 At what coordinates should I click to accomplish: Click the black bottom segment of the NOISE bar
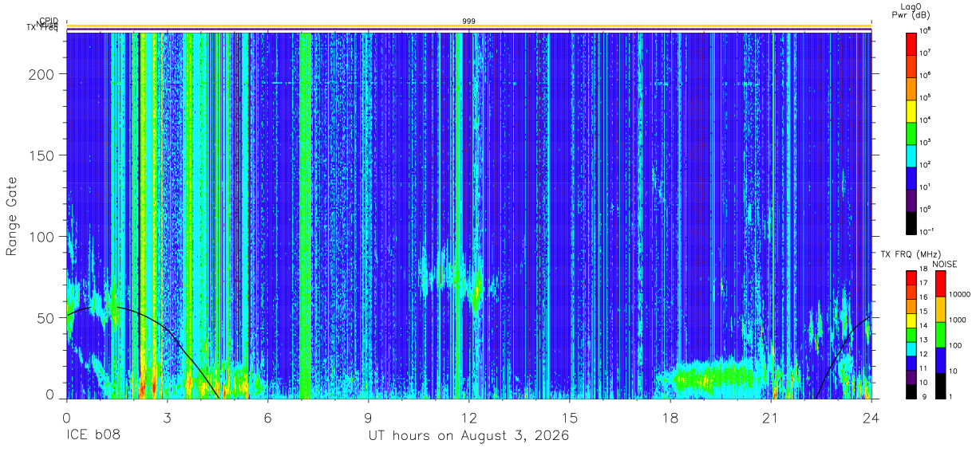940,385
